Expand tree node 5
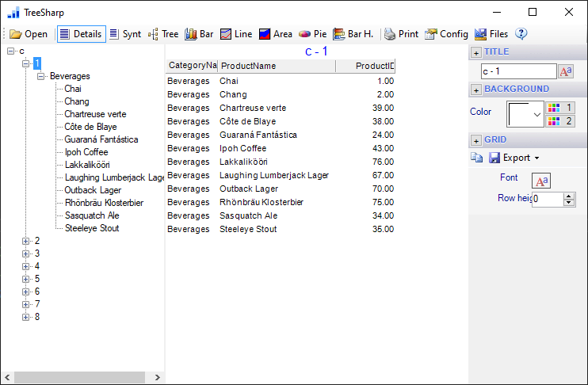588x385 pixels. tap(25, 280)
